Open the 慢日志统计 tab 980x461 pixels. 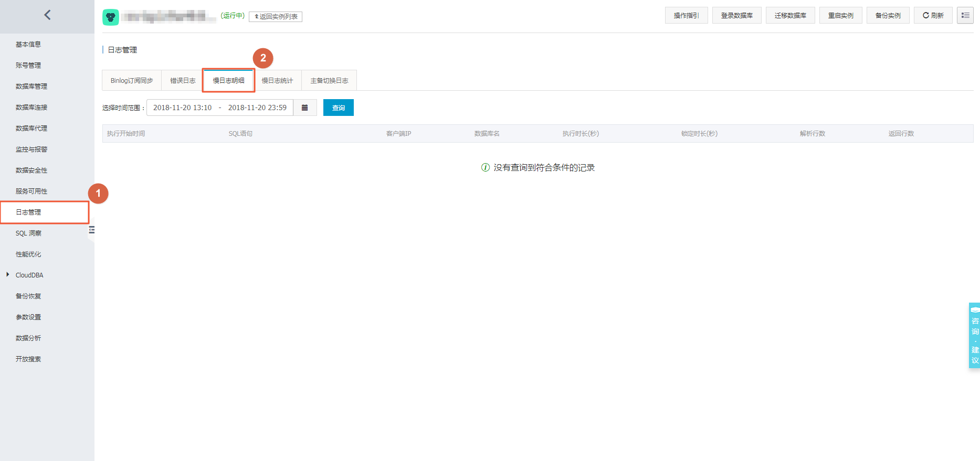277,80
